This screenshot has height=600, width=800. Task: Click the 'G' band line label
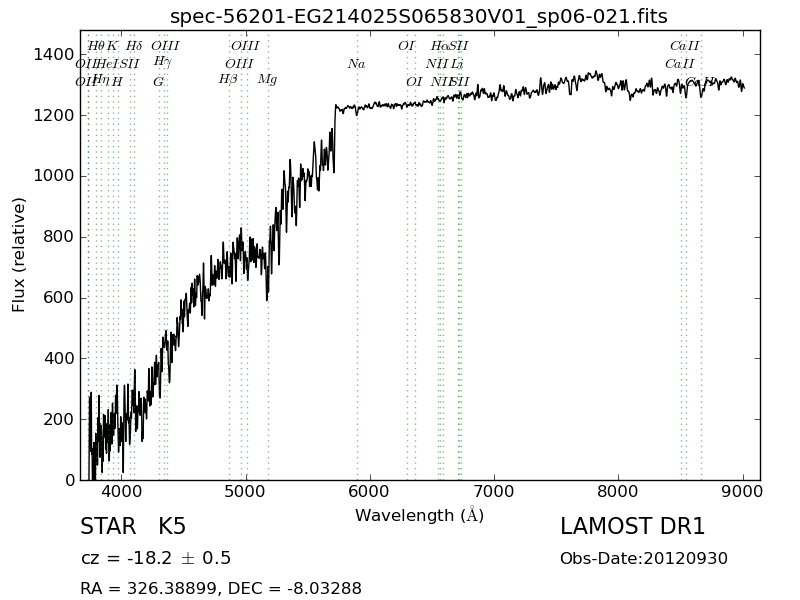159,82
